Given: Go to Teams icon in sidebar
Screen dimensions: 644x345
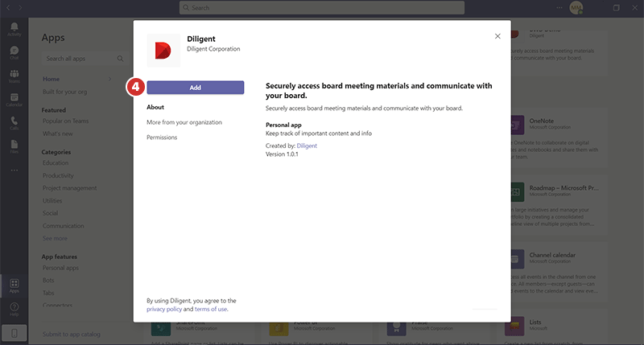Looking at the screenshot, I should tap(14, 76).
